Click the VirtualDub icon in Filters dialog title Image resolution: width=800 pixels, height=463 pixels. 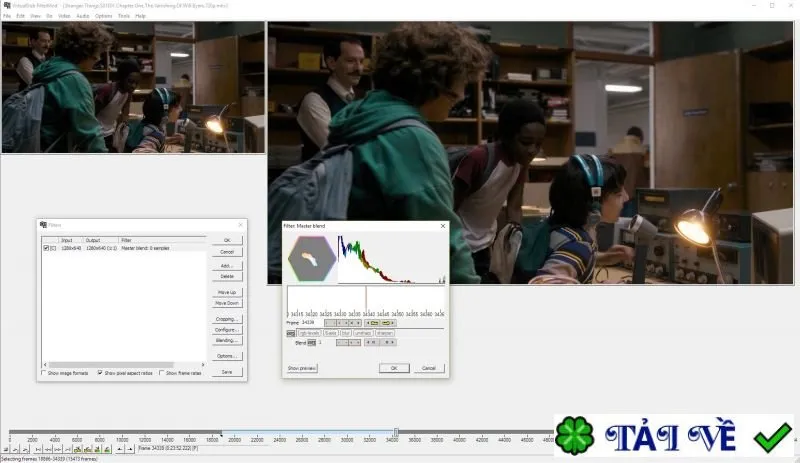[43, 225]
